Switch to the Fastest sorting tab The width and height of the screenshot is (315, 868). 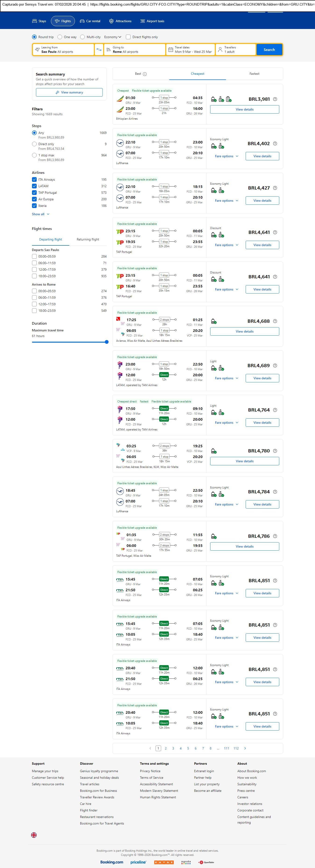pos(254,73)
